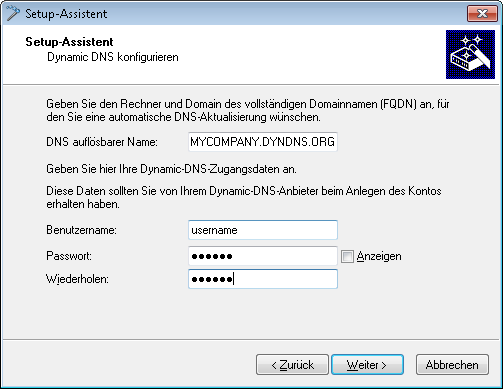Click the magic wand icon in title bar

pos(13,13)
